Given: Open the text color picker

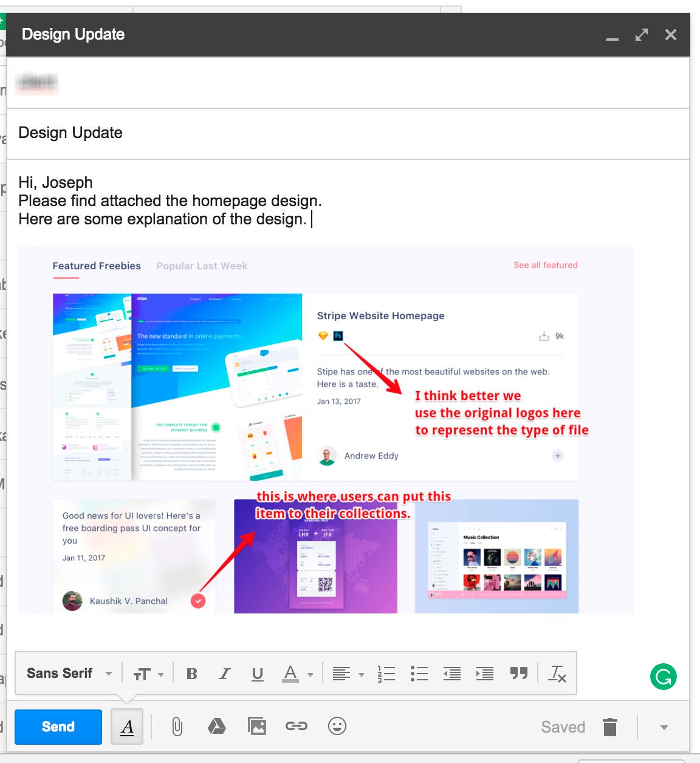Looking at the screenshot, I should tap(298, 674).
